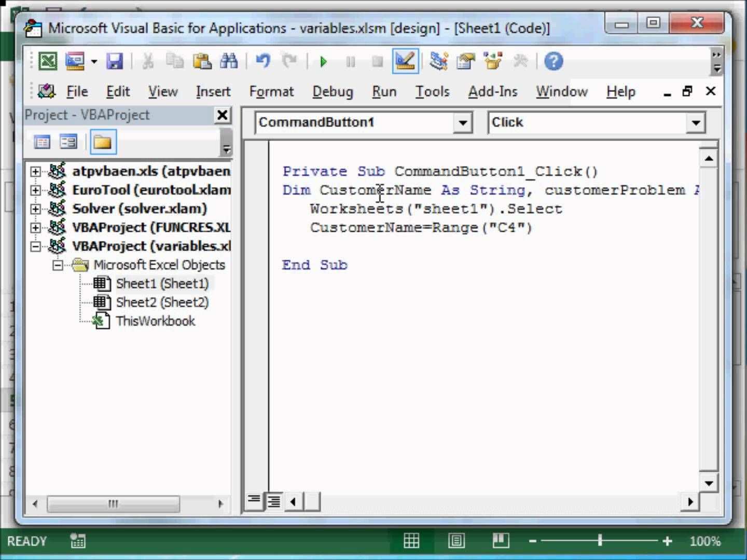This screenshot has height=560, width=747.
Task: Select ThisWorkbook in the project tree
Action: (155, 321)
